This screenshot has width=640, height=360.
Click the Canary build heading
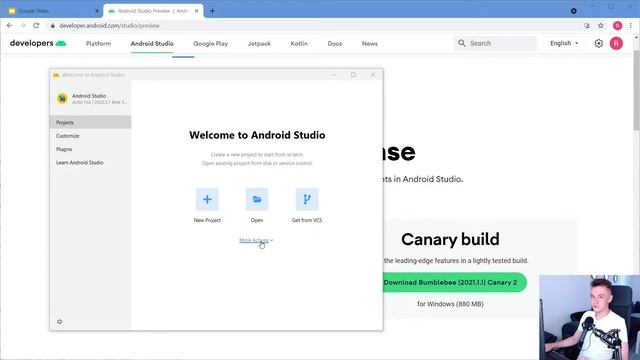coord(450,239)
